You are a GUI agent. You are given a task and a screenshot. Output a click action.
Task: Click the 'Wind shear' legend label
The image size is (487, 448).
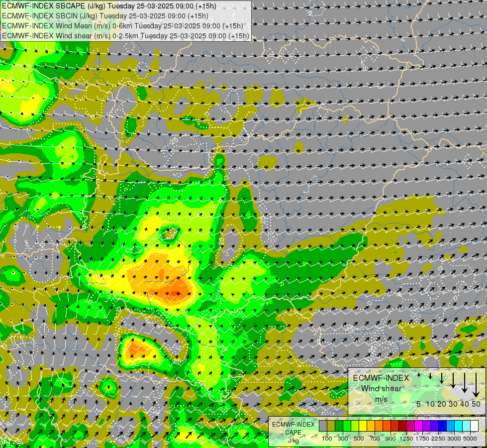tap(381, 389)
